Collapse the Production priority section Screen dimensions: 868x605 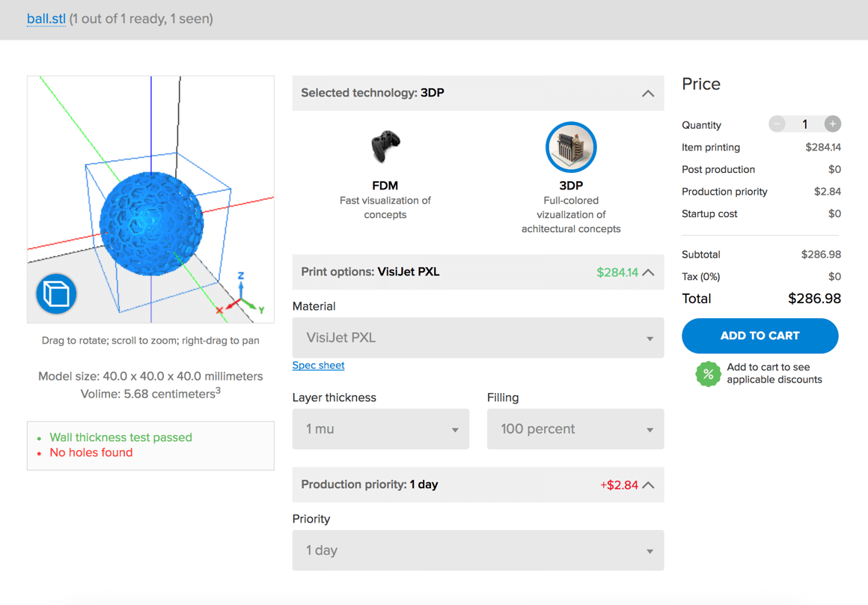click(648, 485)
